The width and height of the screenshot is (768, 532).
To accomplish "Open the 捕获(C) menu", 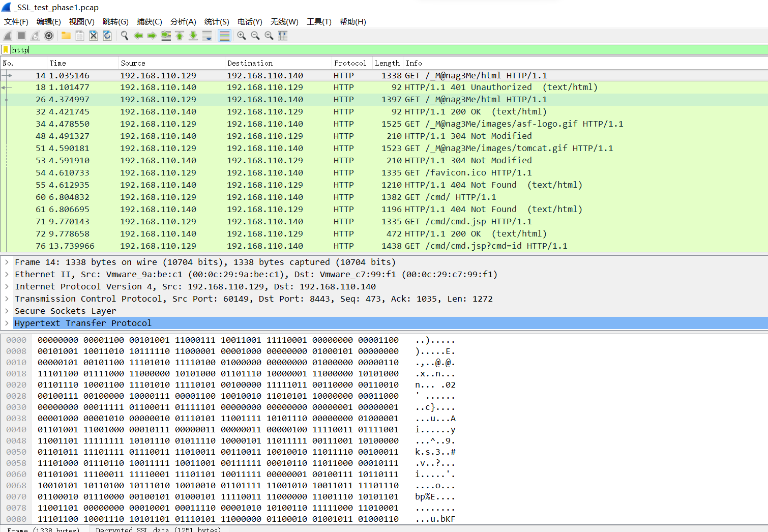I will [150, 22].
